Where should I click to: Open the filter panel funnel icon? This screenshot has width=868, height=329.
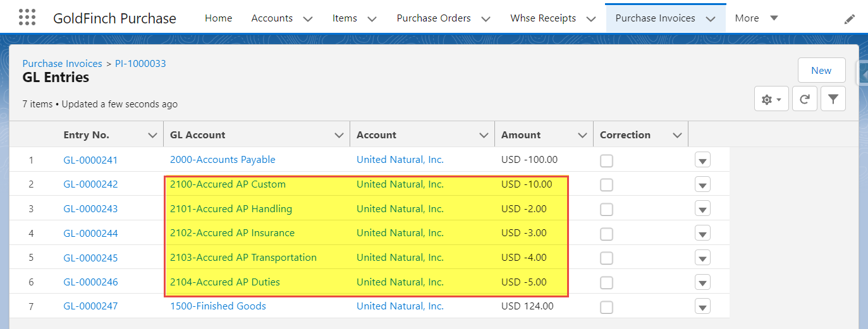tap(833, 99)
